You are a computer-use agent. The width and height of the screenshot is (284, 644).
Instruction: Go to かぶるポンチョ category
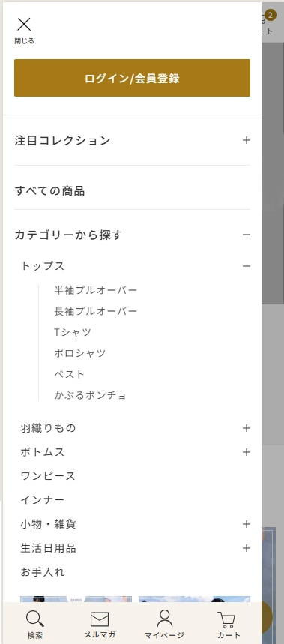(x=90, y=395)
